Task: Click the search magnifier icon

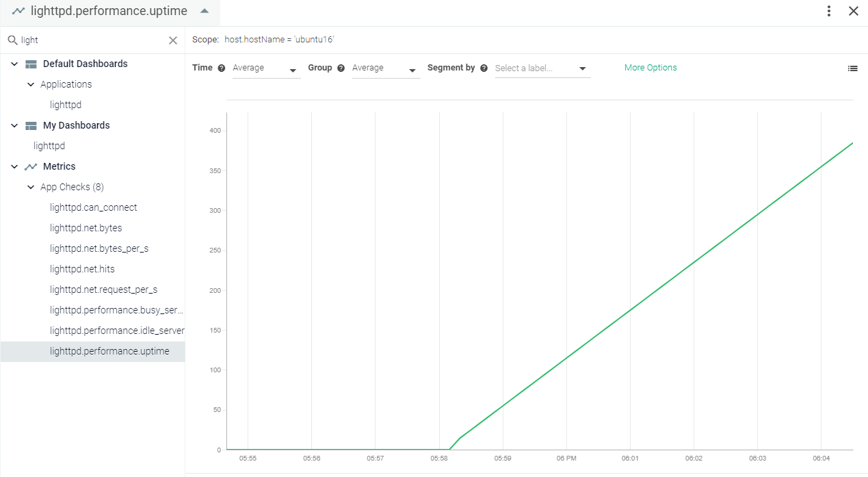Action: (x=12, y=40)
